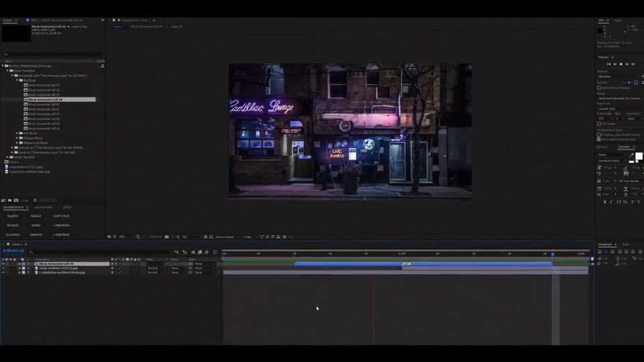
Task: Step forward one frame in Preview panel
Action: click(627, 64)
